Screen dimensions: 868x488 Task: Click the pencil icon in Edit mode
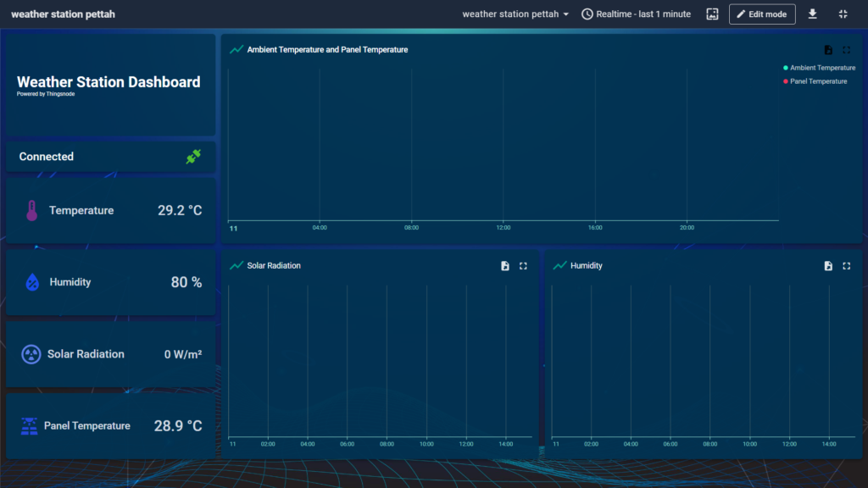coord(741,14)
